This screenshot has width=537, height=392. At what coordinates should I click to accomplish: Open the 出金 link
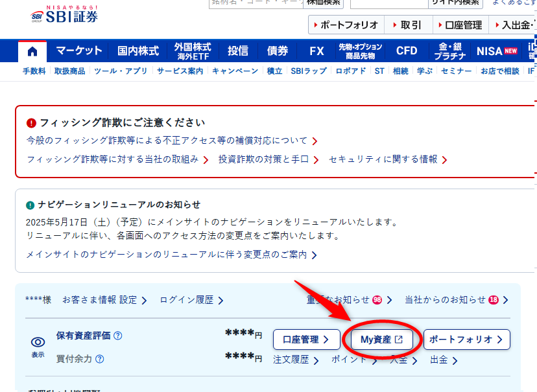coord(444,360)
